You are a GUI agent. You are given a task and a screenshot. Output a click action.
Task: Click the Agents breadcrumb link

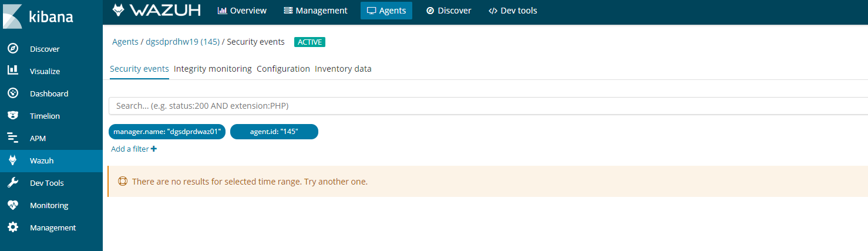coord(125,42)
